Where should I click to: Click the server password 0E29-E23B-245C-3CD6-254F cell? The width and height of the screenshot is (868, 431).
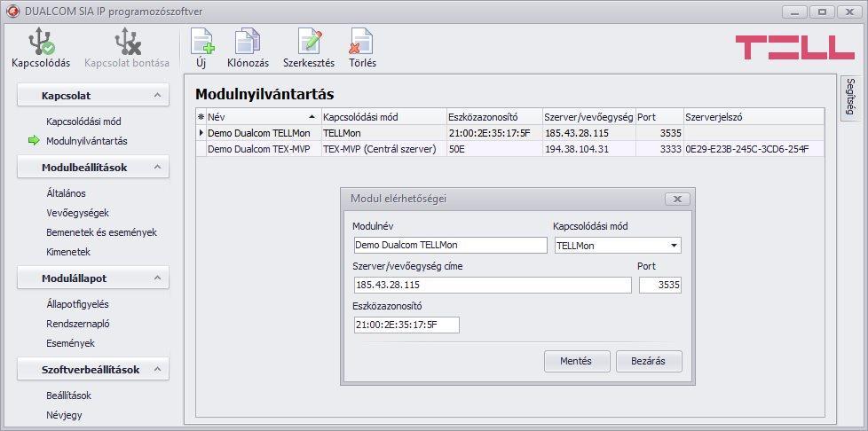(754, 149)
